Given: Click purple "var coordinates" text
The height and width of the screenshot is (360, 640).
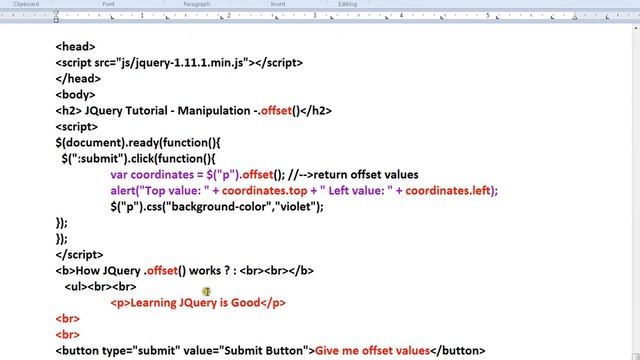Looking at the screenshot, I should click(152, 175).
